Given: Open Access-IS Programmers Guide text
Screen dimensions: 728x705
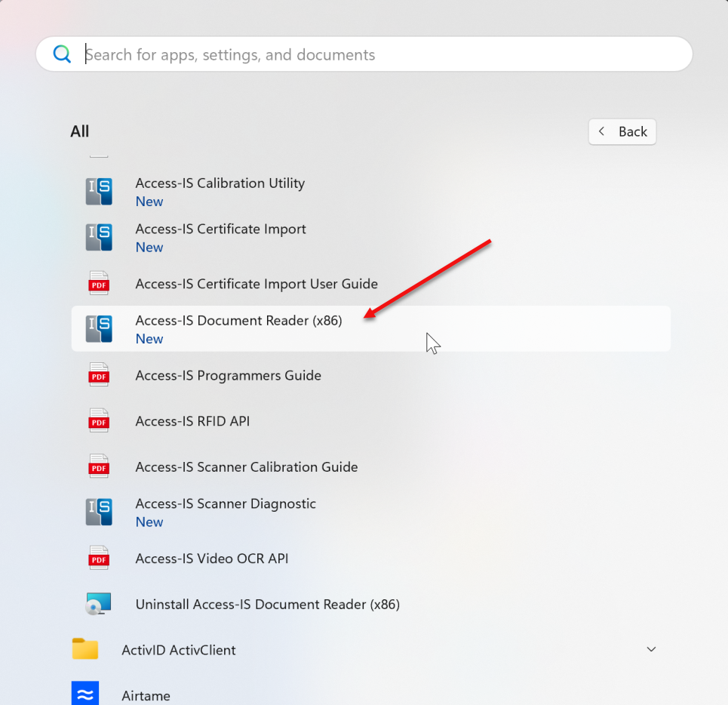Looking at the screenshot, I should coord(228,375).
